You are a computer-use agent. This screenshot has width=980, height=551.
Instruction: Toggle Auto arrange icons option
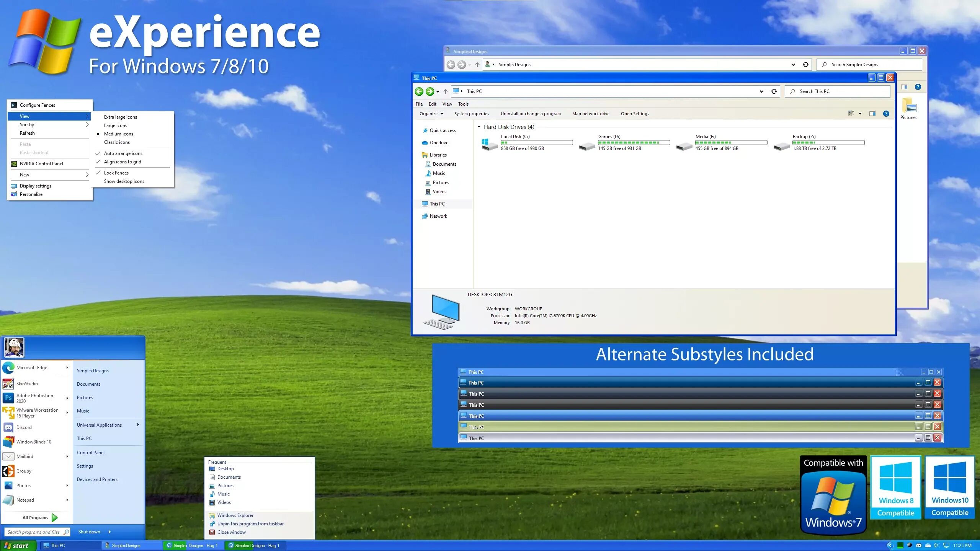pyautogui.click(x=123, y=153)
